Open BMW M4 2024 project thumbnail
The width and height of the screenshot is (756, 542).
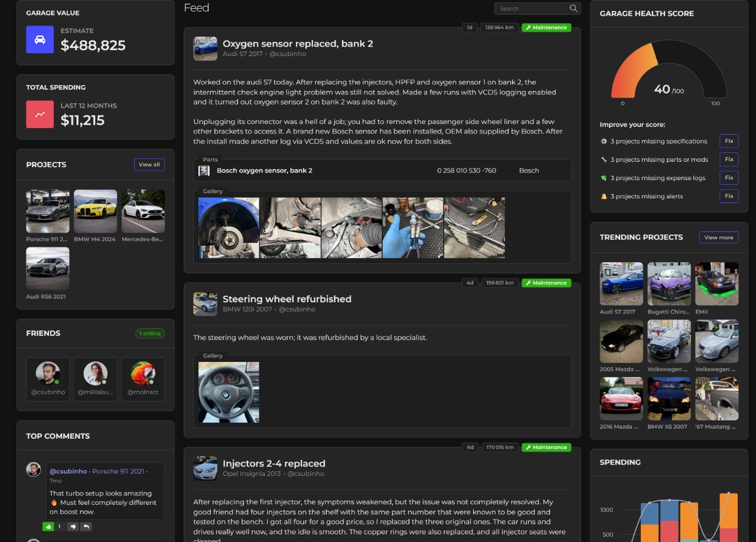click(96, 211)
